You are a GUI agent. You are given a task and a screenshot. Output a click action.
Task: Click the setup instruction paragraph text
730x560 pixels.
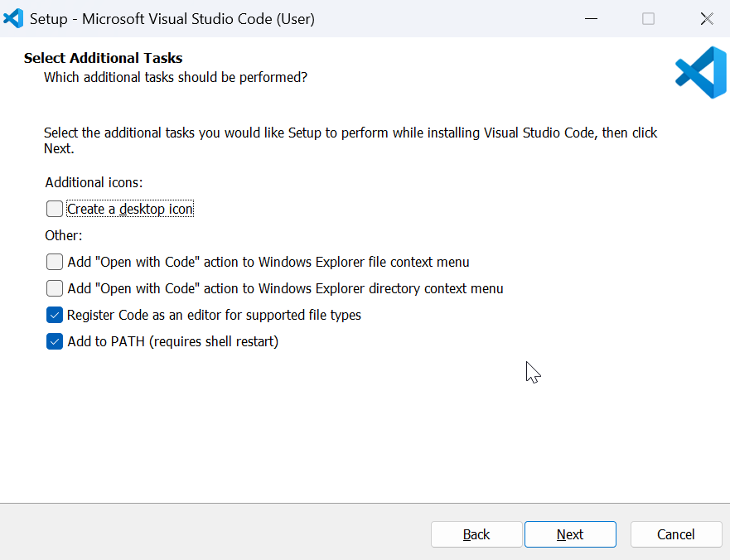pos(350,141)
